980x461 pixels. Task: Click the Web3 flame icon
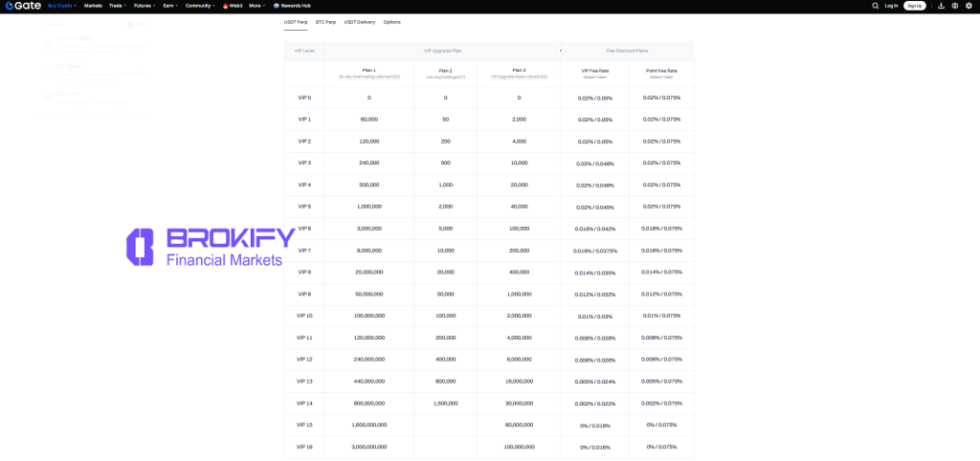click(x=226, y=6)
